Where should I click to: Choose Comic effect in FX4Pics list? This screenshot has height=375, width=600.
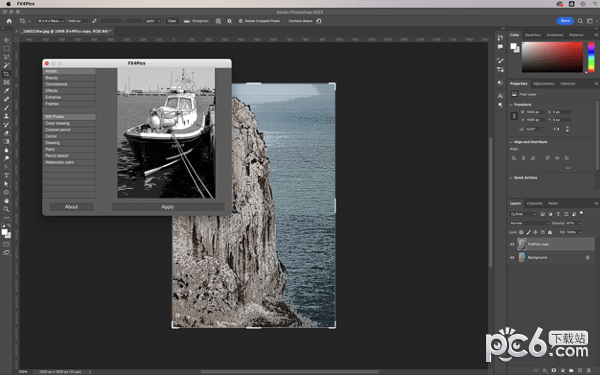pyautogui.click(x=69, y=136)
